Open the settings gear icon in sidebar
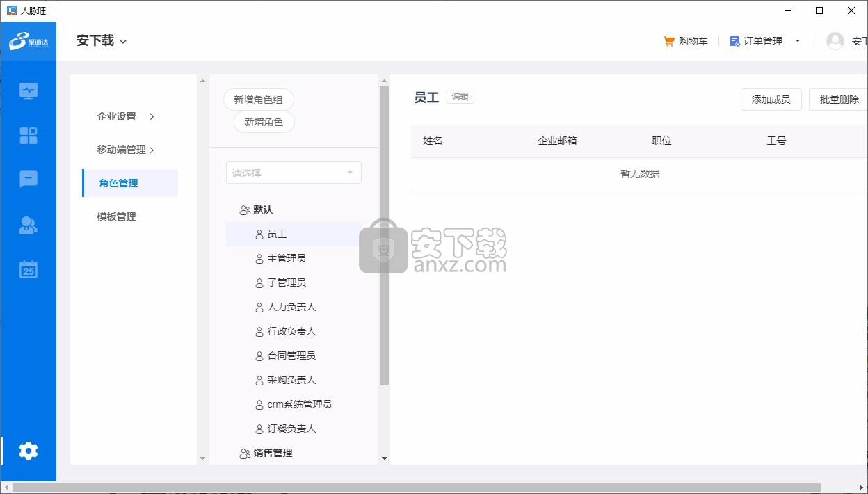Screen dimensions: 868x494 [x=29, y=451]
